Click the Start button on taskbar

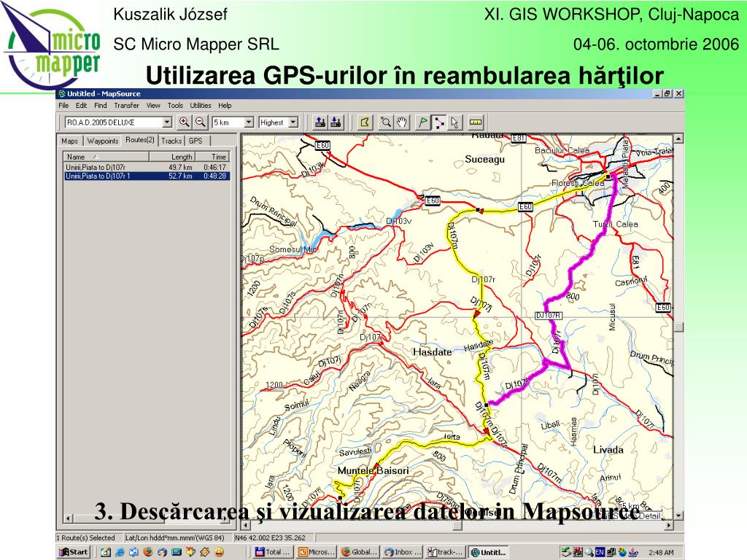[74, 552]
